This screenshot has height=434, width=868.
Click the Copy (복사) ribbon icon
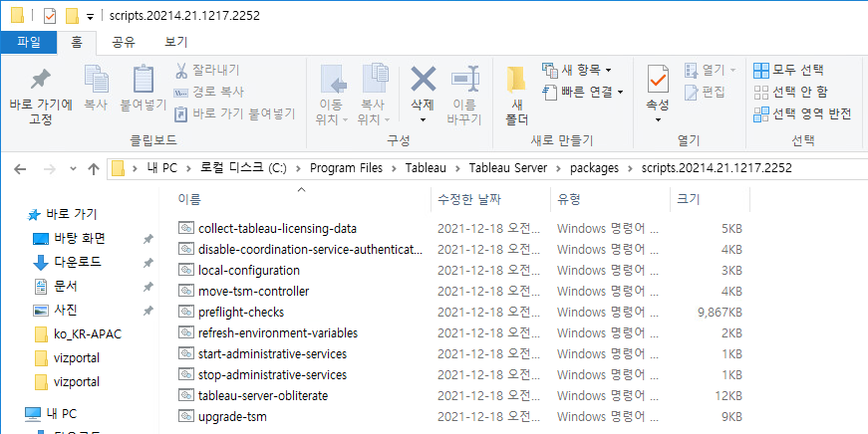point(96,81)
